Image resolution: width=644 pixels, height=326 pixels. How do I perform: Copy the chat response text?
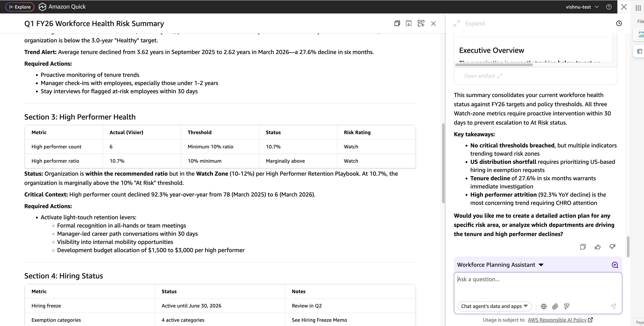pyautogui.click(x=583, y=247)
